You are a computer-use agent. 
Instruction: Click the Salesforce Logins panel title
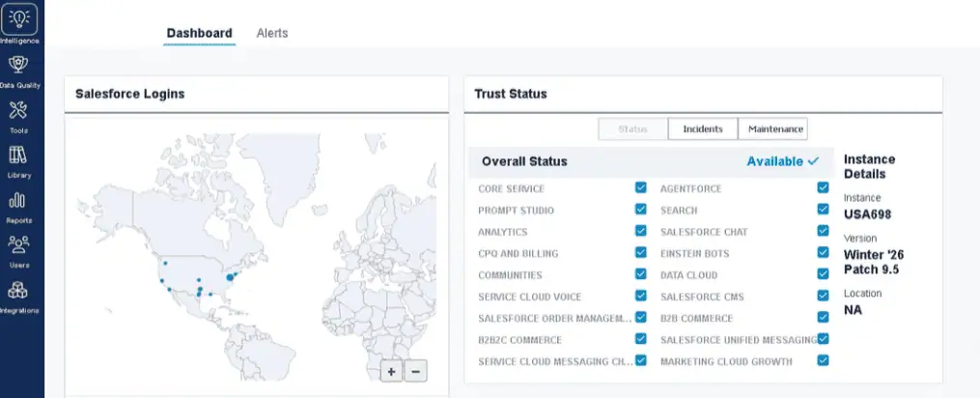pos(130,94)
